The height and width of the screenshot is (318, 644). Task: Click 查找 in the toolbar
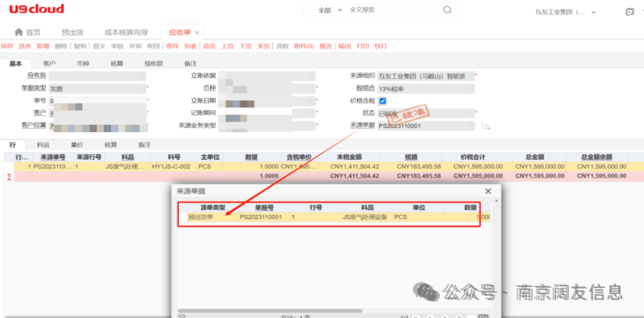(172, 46)
